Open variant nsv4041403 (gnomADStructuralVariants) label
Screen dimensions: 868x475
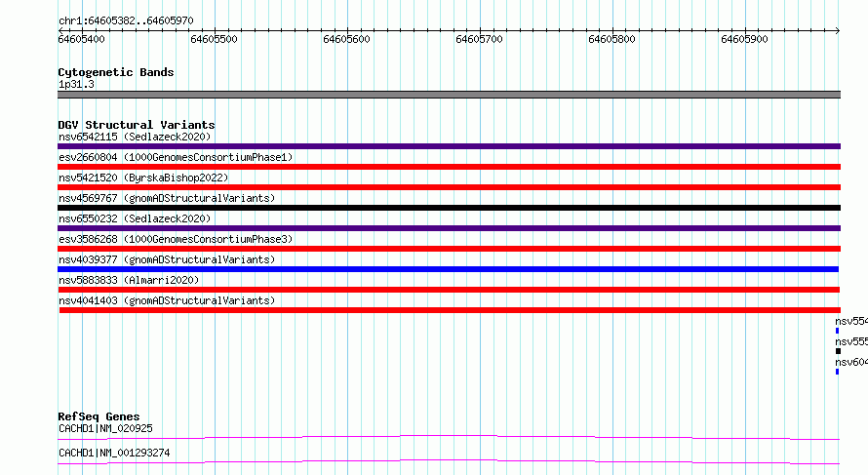tap(167, 300)
